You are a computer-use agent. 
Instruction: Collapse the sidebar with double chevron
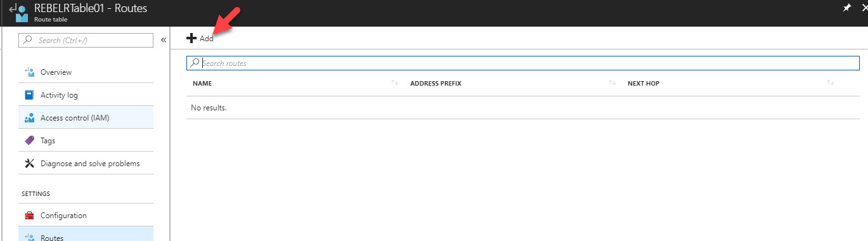click(x=163, y=40)
